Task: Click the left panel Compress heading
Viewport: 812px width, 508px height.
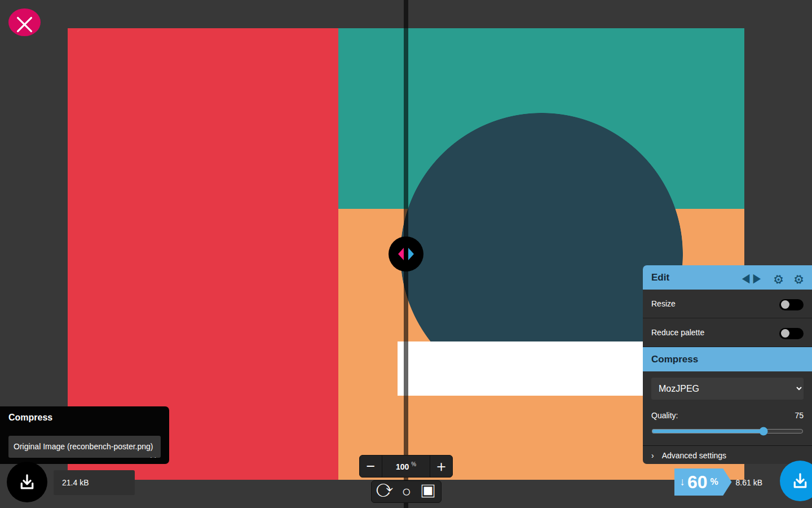Action: click(30, 418)
